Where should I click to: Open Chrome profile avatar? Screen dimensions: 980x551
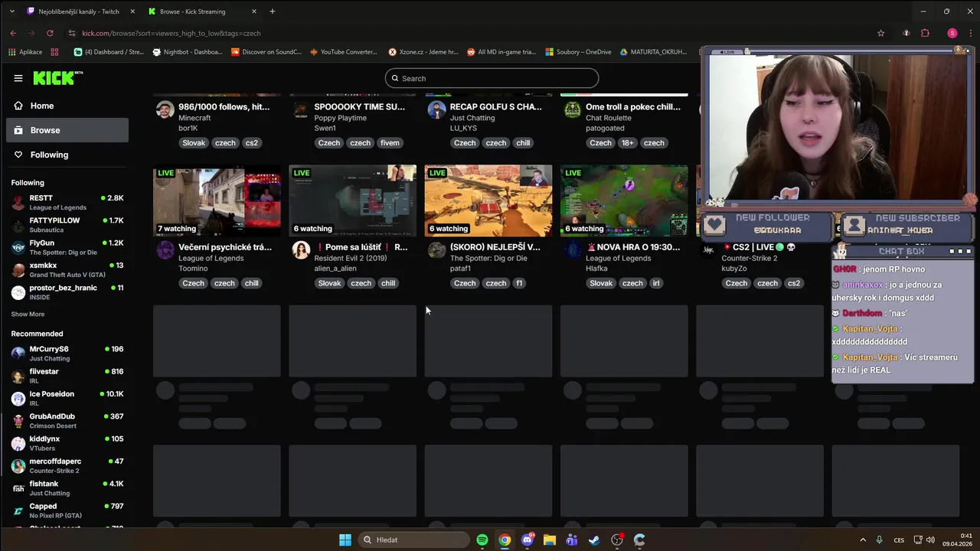tap(952, 33)
